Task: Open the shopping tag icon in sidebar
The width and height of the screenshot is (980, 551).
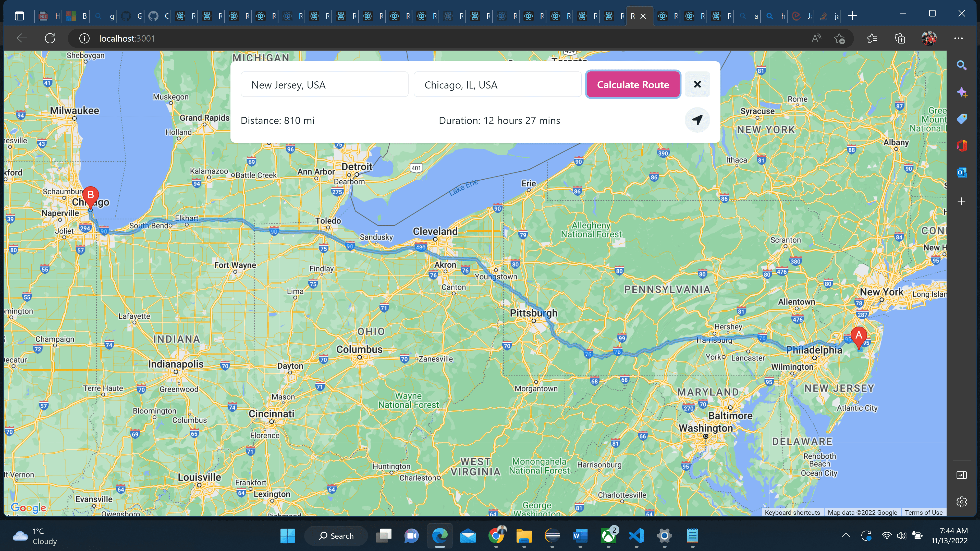Action: coord(961,119)
